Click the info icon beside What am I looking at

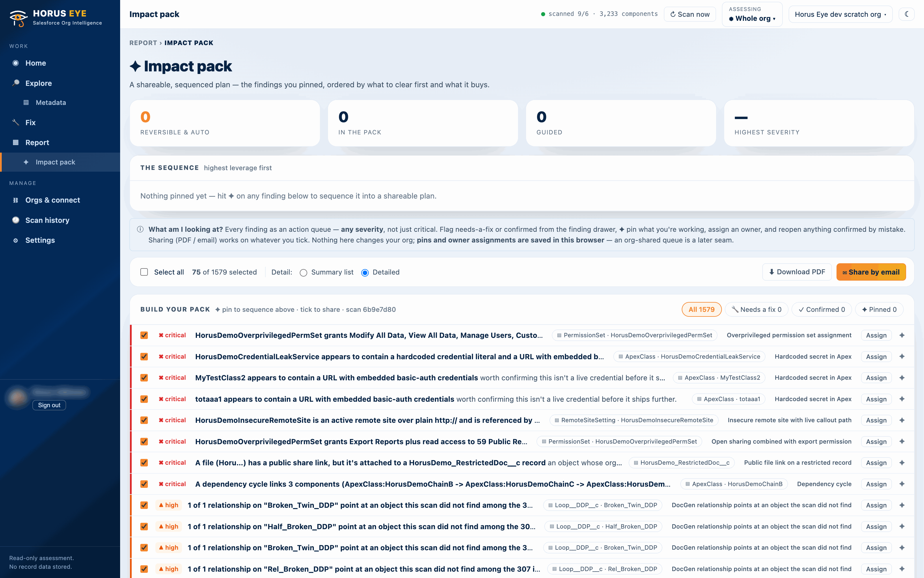tap(140, 229)
